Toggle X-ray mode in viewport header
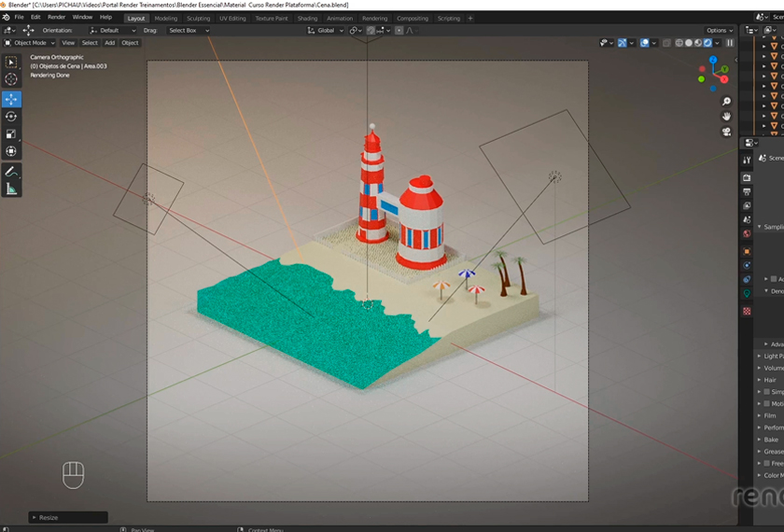 click(668, 43)
